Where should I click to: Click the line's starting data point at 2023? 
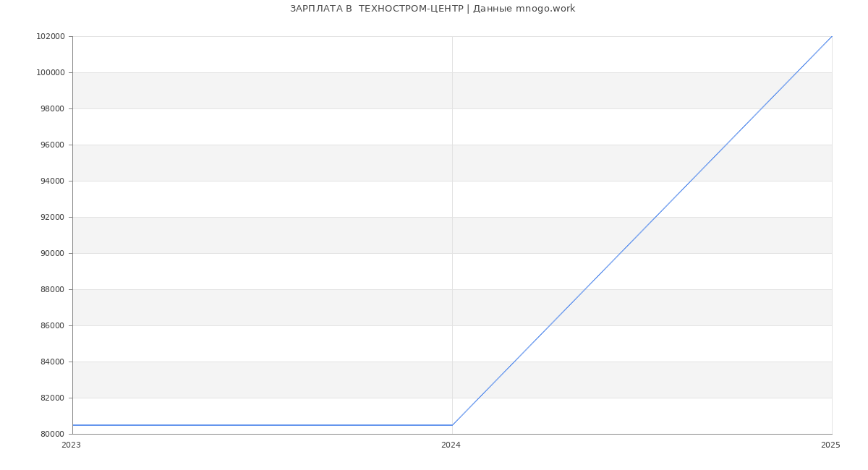(73, 425)
